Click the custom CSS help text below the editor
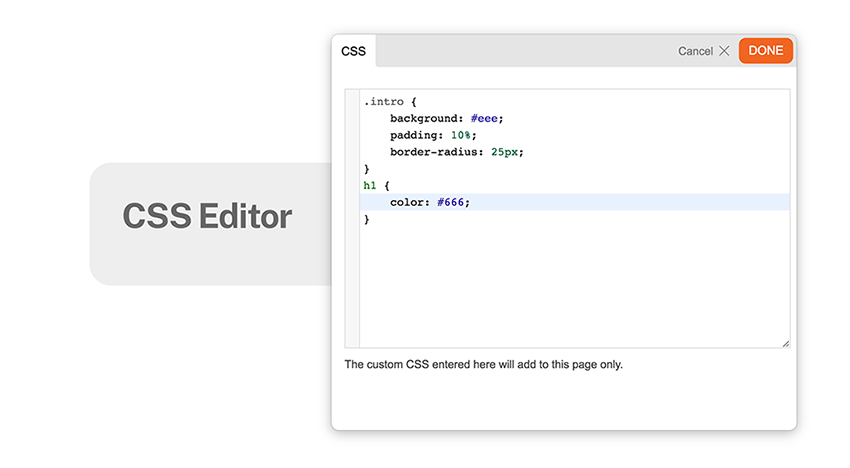850x468 pixels. pyautogui.click(x=484, y=364)
